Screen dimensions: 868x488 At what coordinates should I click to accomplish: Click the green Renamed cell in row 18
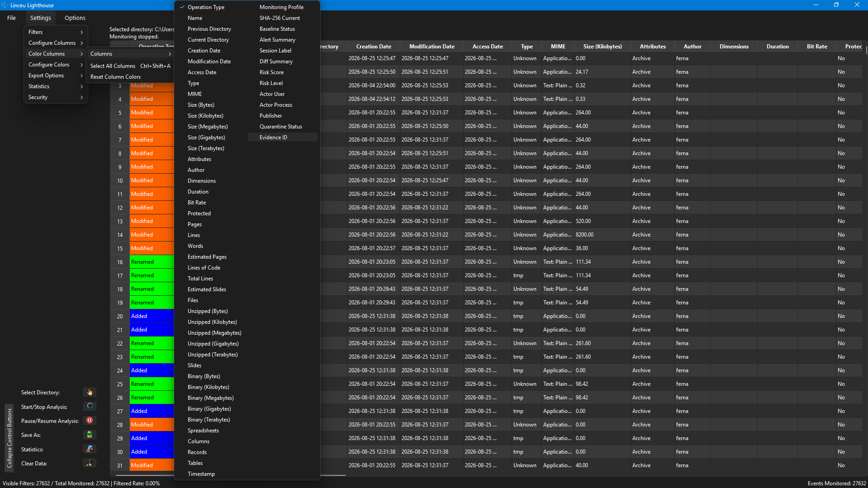(x=152, y=289)
